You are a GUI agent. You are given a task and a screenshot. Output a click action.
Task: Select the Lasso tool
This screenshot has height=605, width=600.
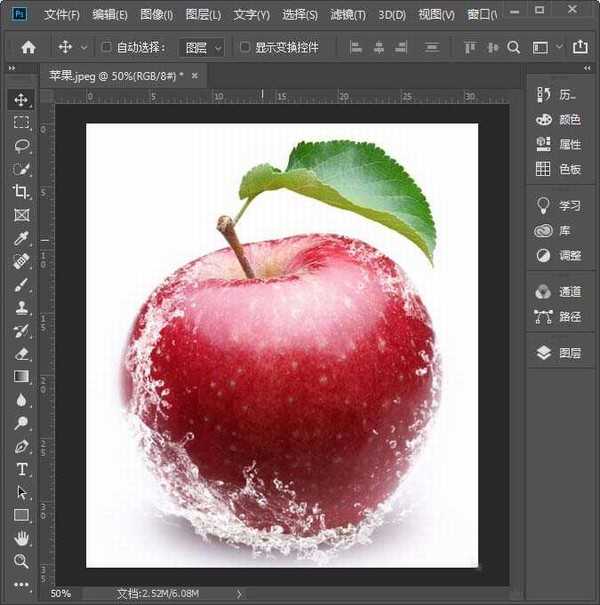21,145
